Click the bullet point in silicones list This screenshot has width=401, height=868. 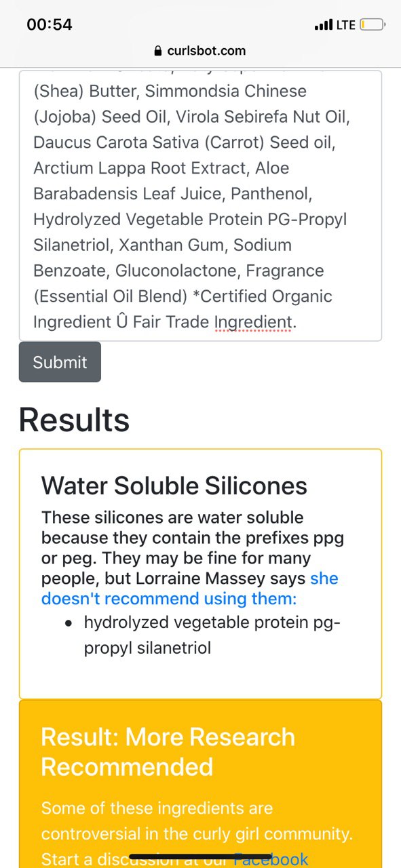[68, 623]
